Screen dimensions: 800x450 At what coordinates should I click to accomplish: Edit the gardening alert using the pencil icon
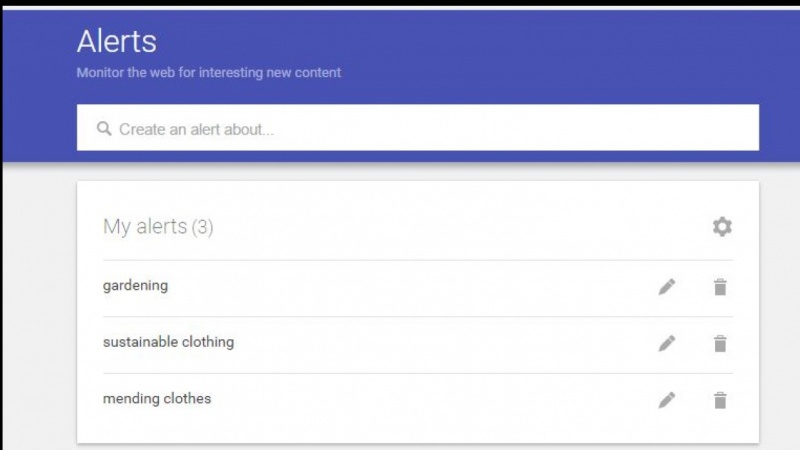667,287
